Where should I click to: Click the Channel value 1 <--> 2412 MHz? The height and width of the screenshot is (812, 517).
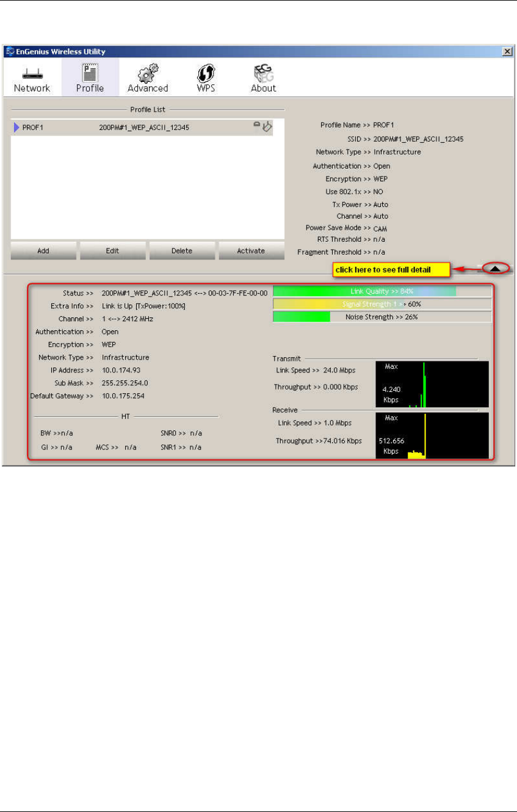click(x=127, y=319)
